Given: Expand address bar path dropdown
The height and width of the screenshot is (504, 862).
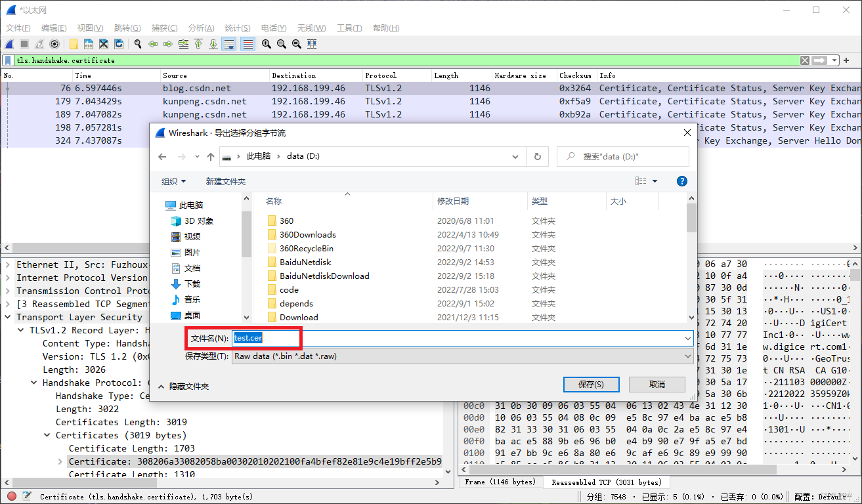Looking at the screenshot, I should [516, 157].
